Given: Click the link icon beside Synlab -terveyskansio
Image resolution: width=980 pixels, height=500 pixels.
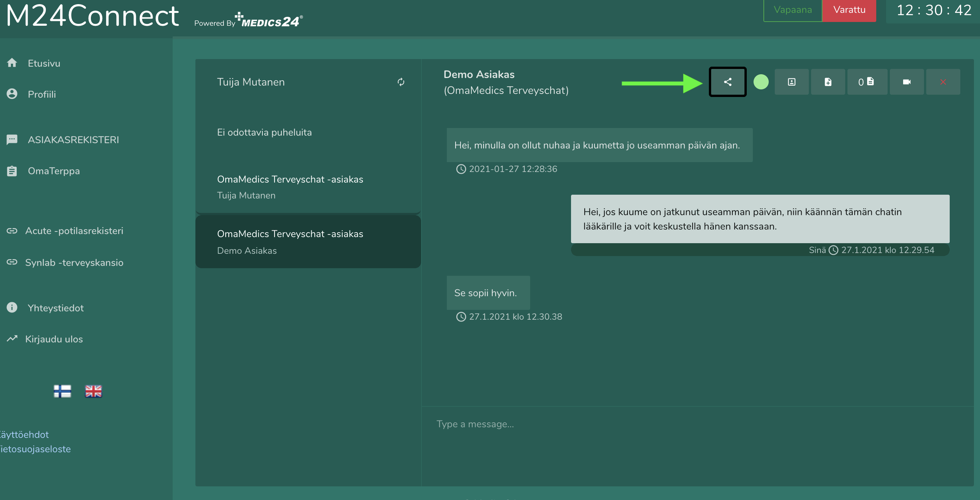Looking at the screenshot, I should click(x=12, y=262).
